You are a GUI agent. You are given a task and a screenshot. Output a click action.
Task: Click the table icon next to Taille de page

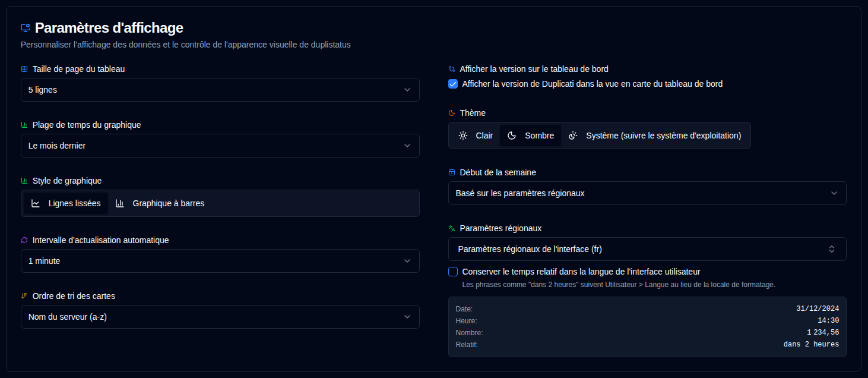point(24,69)
